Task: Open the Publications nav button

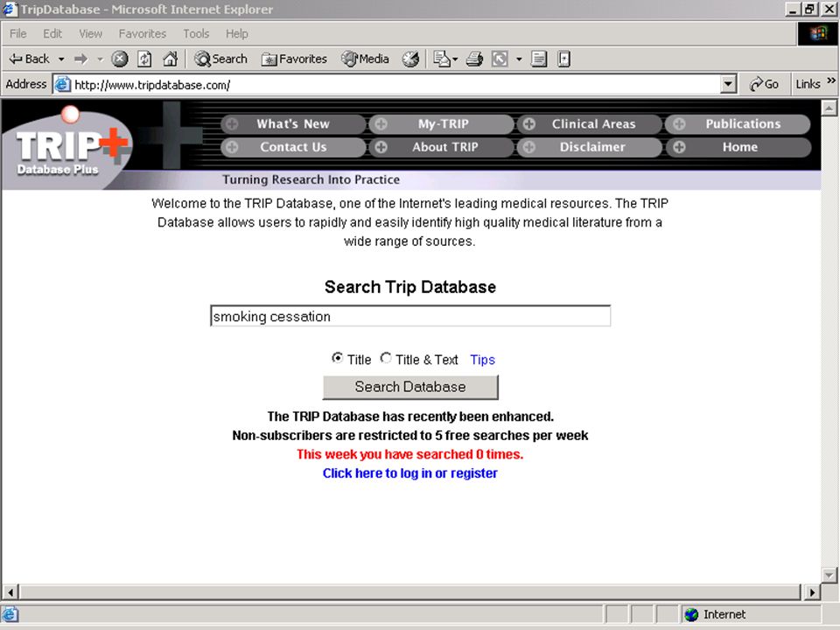Action: tap(738, 124)
